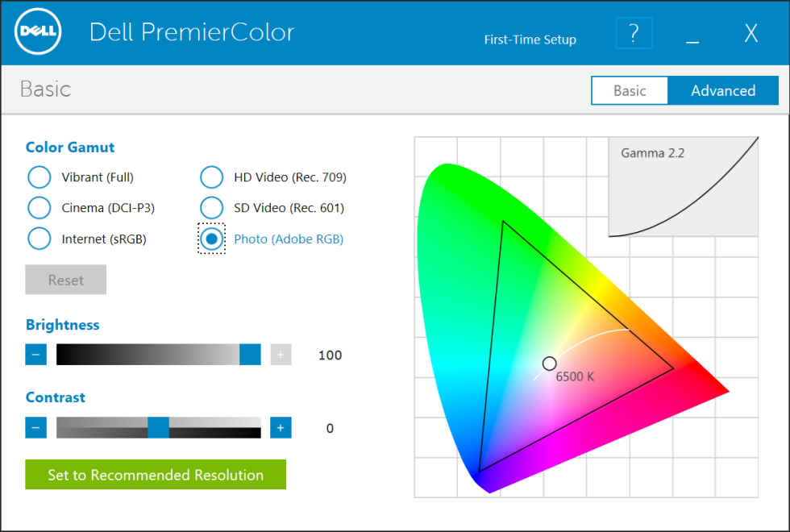Viewport: 790px width, 532px height.
Task: Switch to the Advanced tab
Action: click(x=723, y=90)
